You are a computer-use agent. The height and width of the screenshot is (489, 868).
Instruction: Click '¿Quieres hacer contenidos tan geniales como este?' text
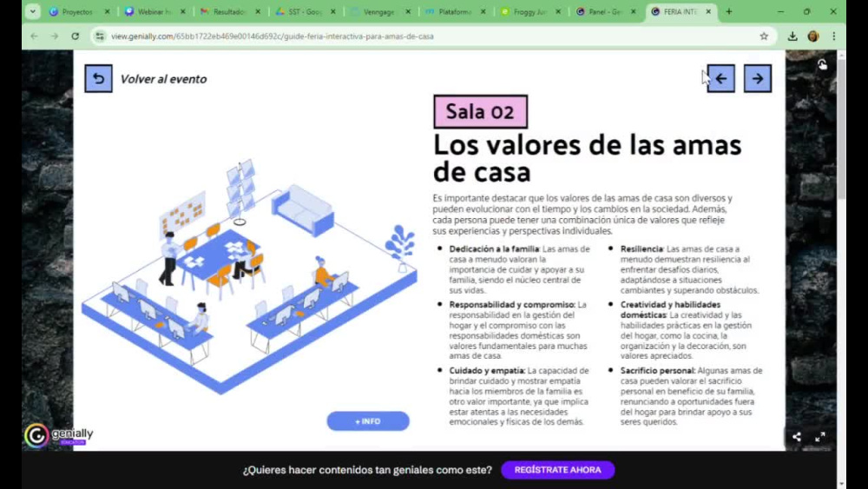(367, 470)
